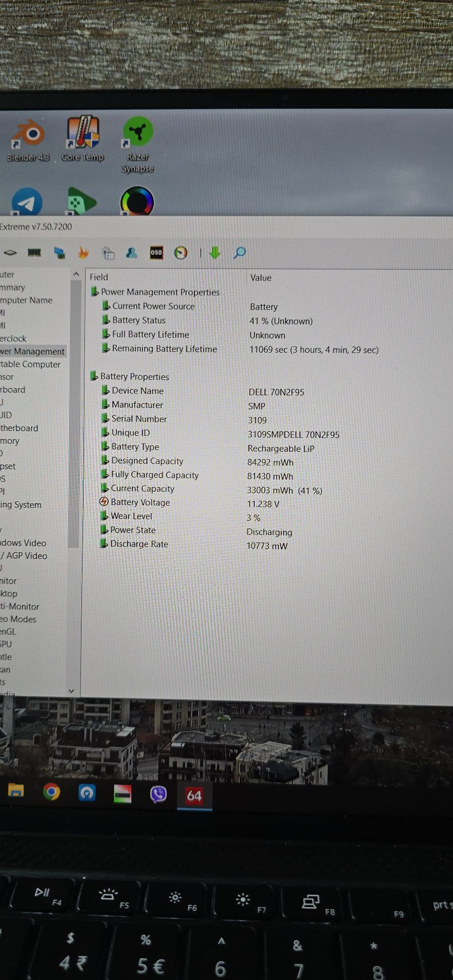The height and width of the screenshot is (980, 453).
Task: Select the Chipset tree item
Action: click(8, 466)
